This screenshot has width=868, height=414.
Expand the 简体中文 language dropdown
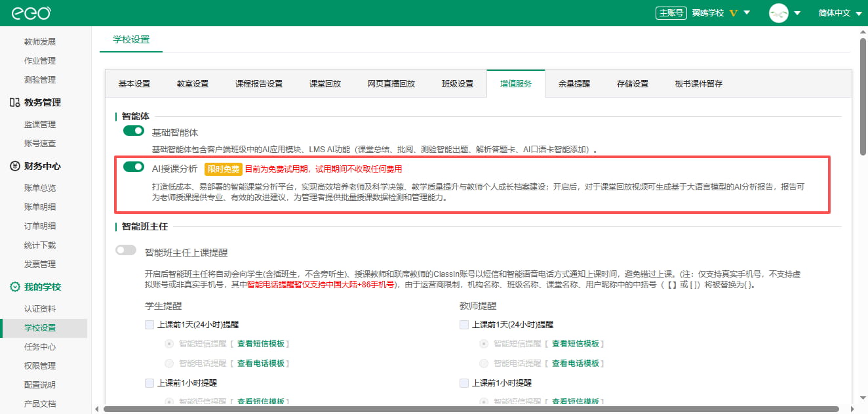tap(840, 13)
